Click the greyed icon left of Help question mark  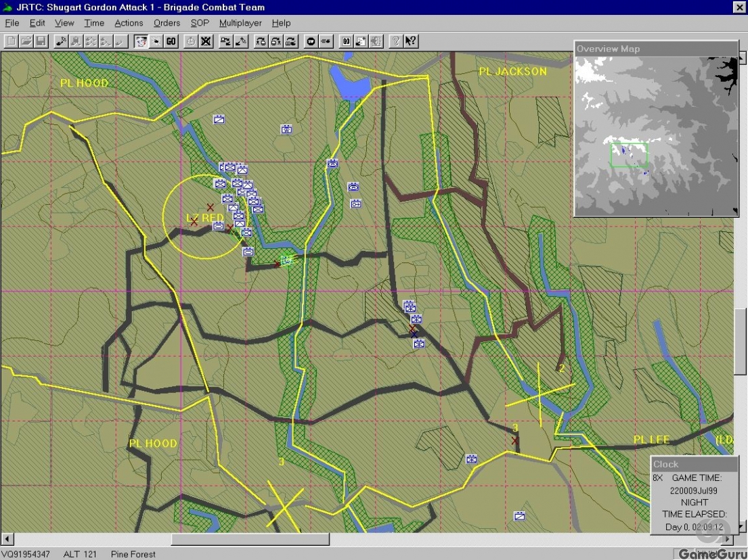376,41
